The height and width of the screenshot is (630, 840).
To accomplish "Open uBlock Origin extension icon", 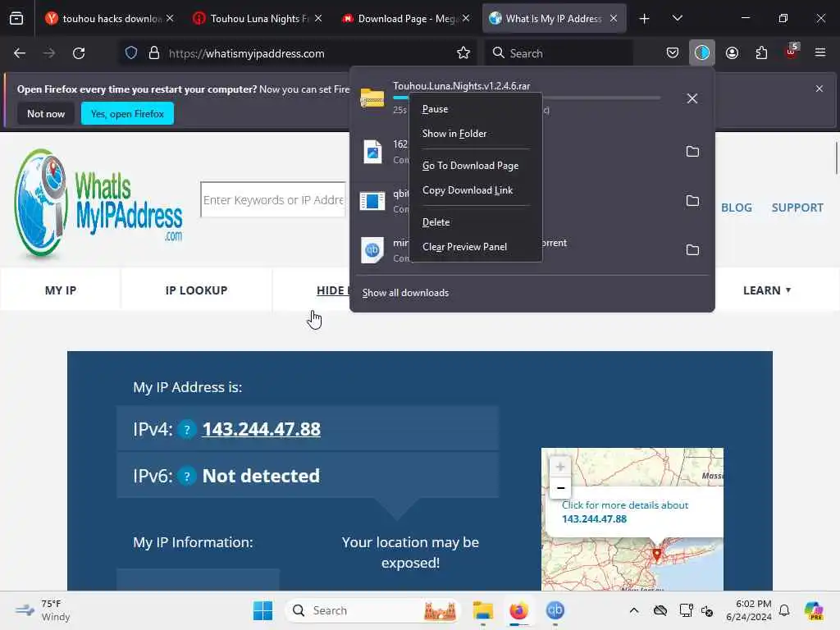I will click(792, 52).
